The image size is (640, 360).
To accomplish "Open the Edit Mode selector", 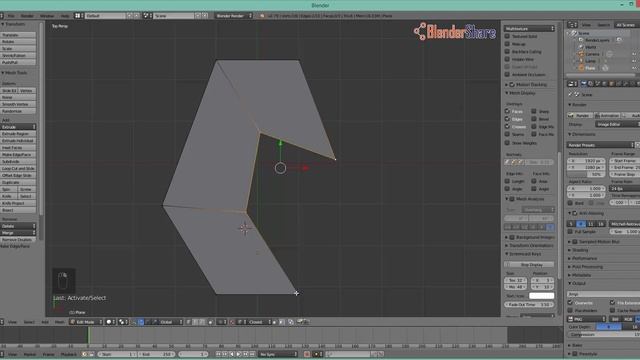I will point(86,322).
